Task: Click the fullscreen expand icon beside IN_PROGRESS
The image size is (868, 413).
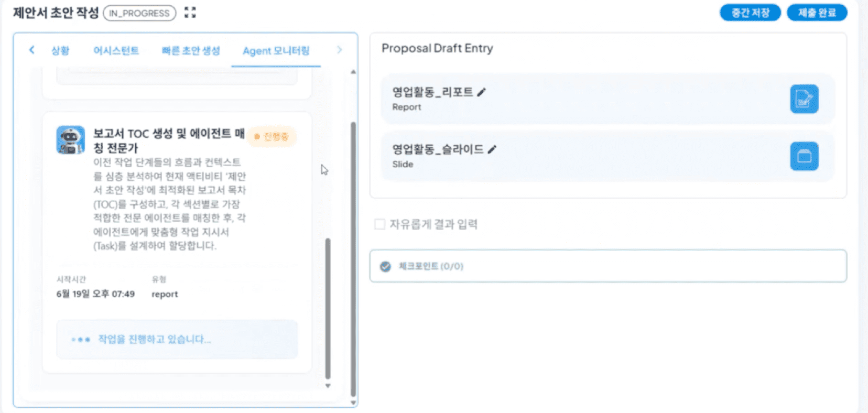Action: coord(190,13)
